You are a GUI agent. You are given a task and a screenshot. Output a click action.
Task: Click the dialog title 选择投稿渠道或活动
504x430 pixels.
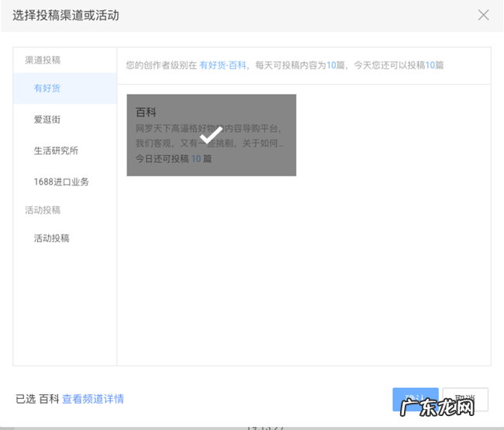(x=66, y=16)
